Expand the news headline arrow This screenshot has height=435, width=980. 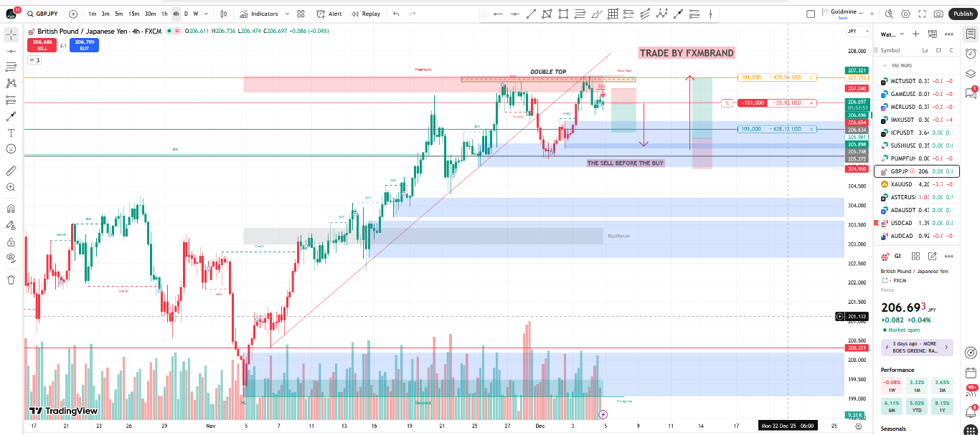pos(946,348)
